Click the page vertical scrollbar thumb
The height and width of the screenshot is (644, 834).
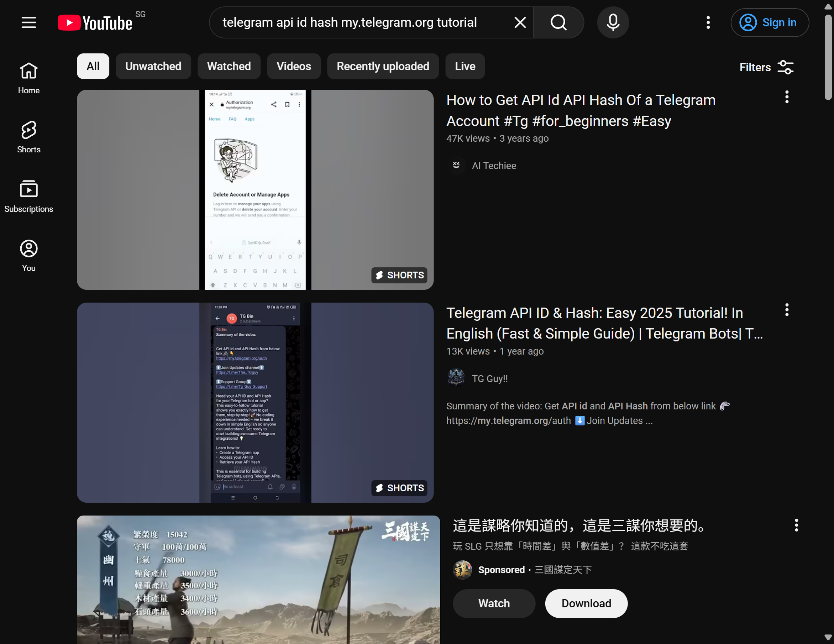[x=828, y=57]
